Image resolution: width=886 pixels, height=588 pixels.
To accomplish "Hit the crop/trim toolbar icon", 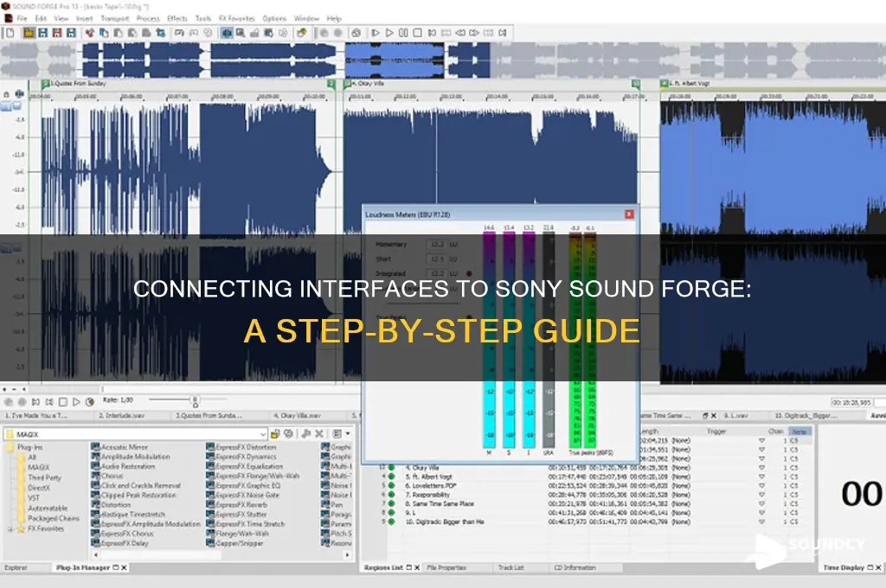I will pyautogui.click(x=161, y=33).
